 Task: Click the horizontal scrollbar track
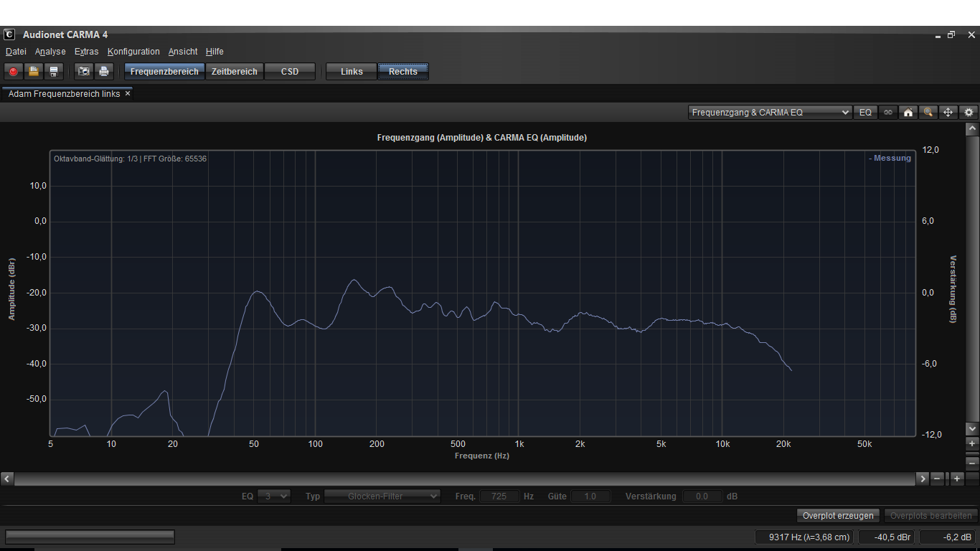(465, 478)
